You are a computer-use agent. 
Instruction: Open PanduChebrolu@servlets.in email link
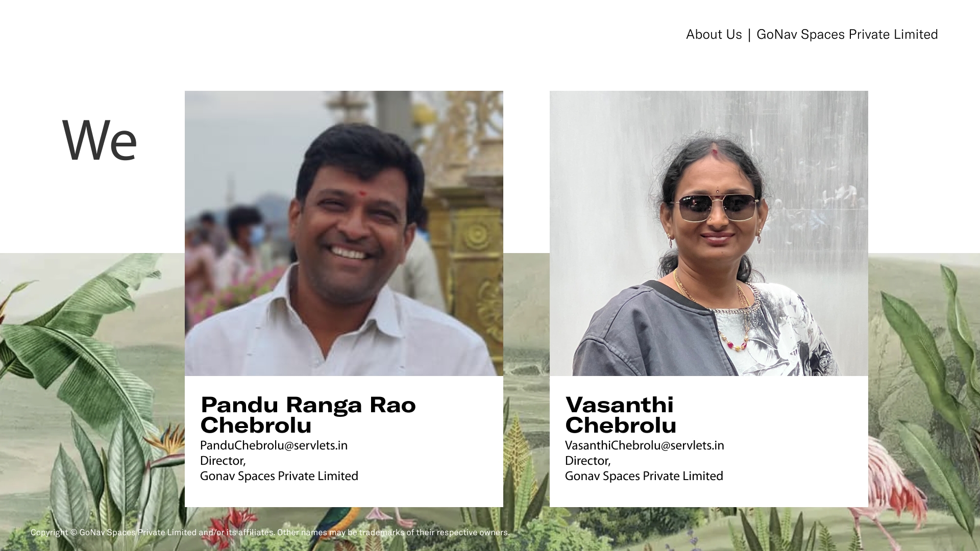click(274, 445)
